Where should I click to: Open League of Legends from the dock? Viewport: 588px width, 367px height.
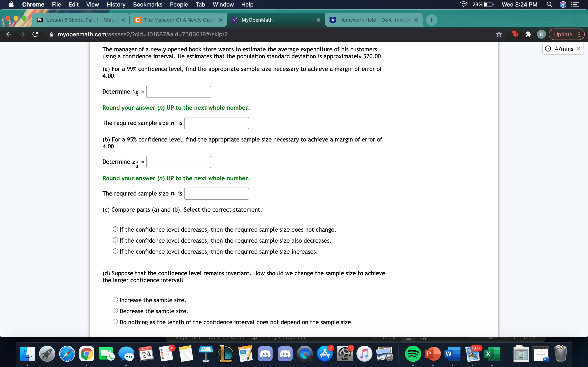click(226, 354)
